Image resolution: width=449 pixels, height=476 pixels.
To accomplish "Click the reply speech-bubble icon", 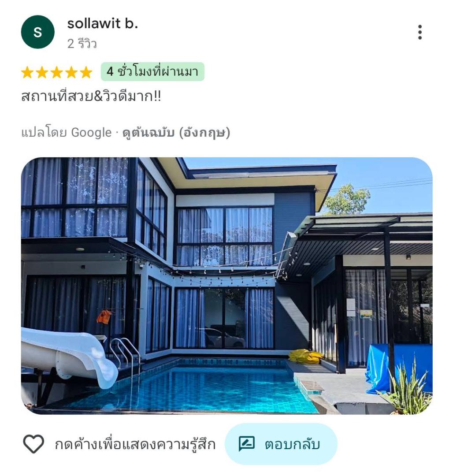I will click(x=246, y=444).
